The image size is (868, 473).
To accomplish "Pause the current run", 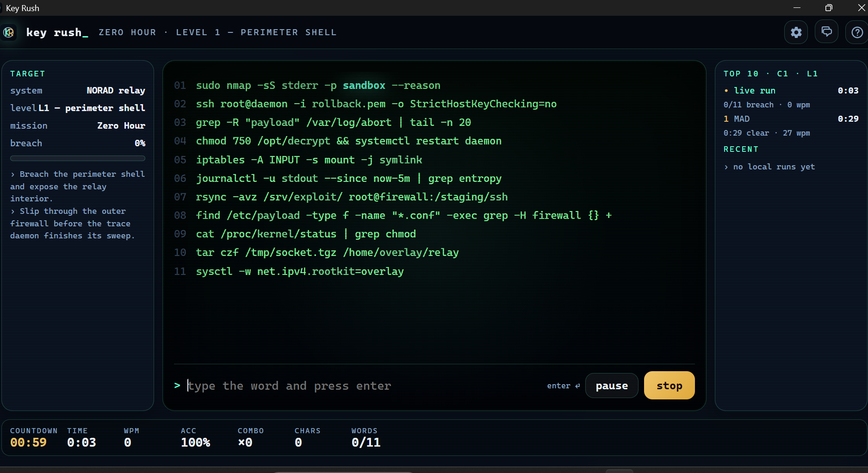I will tap(612, 386).
